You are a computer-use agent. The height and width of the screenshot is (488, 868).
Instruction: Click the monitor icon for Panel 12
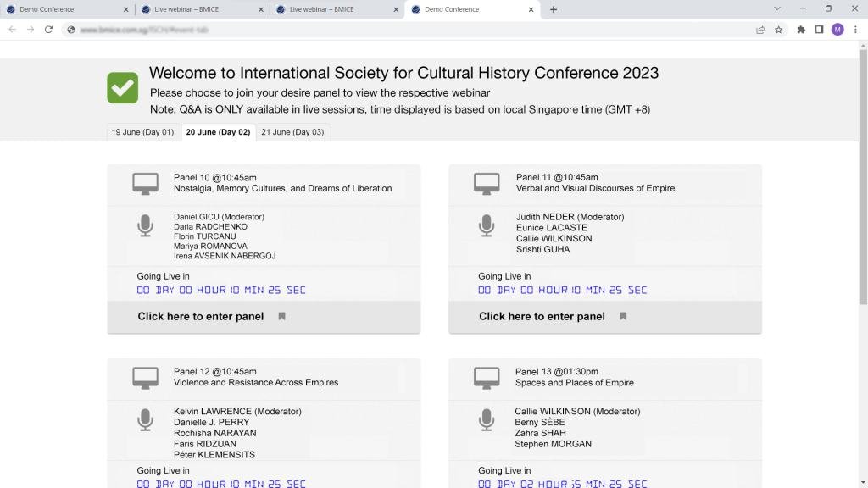[145, 379]
